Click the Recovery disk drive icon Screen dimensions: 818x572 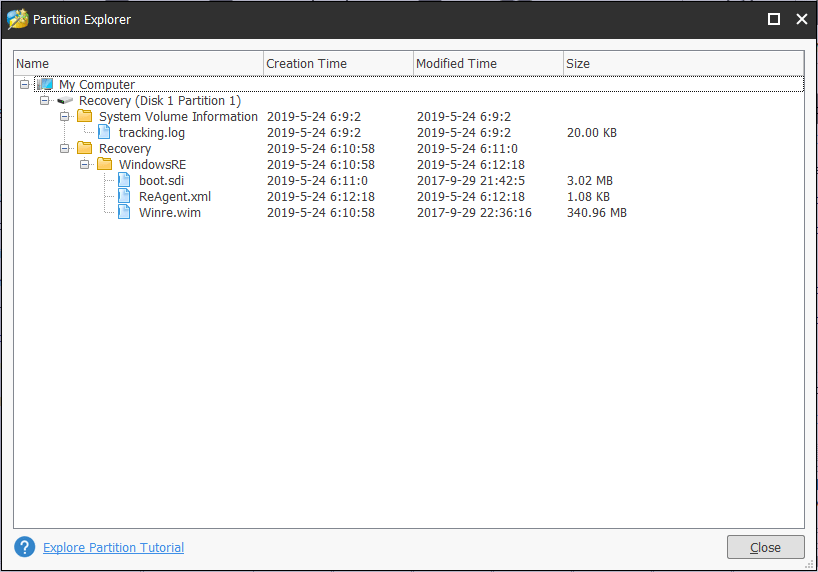point(65,100)
